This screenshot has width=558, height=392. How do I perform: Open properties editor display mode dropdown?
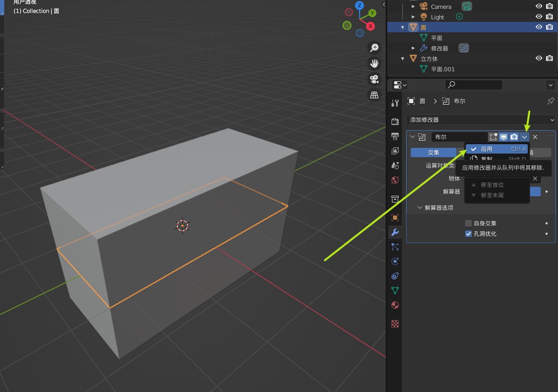(400, 85)
